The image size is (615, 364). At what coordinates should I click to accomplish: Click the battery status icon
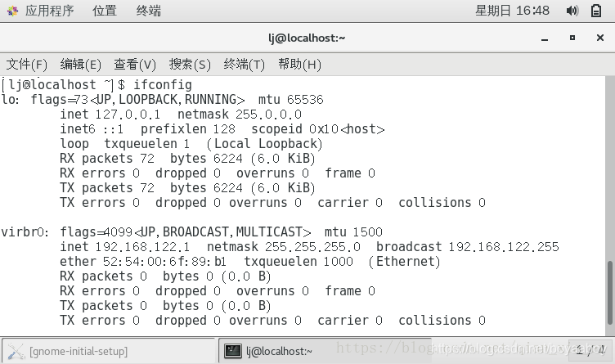coord(596,11)
